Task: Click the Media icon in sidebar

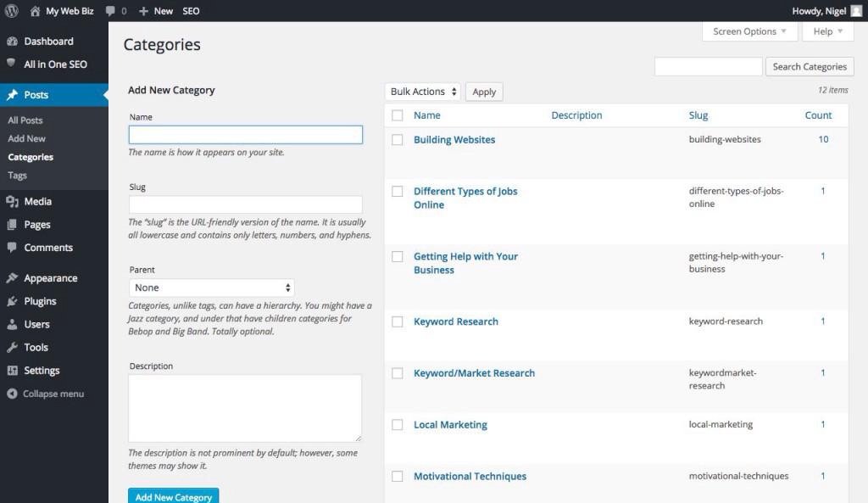Action: (12, 202)
